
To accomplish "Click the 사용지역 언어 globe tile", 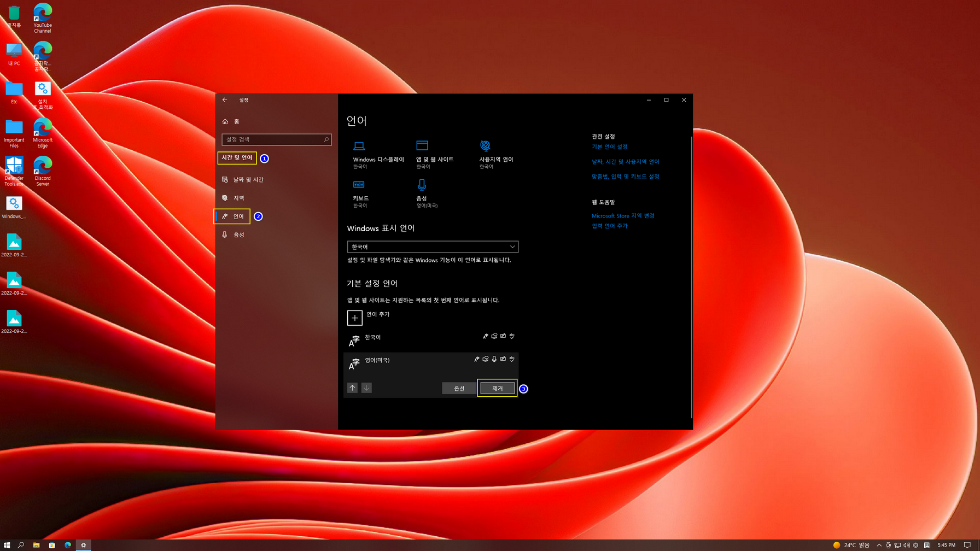I will (496, 155).
